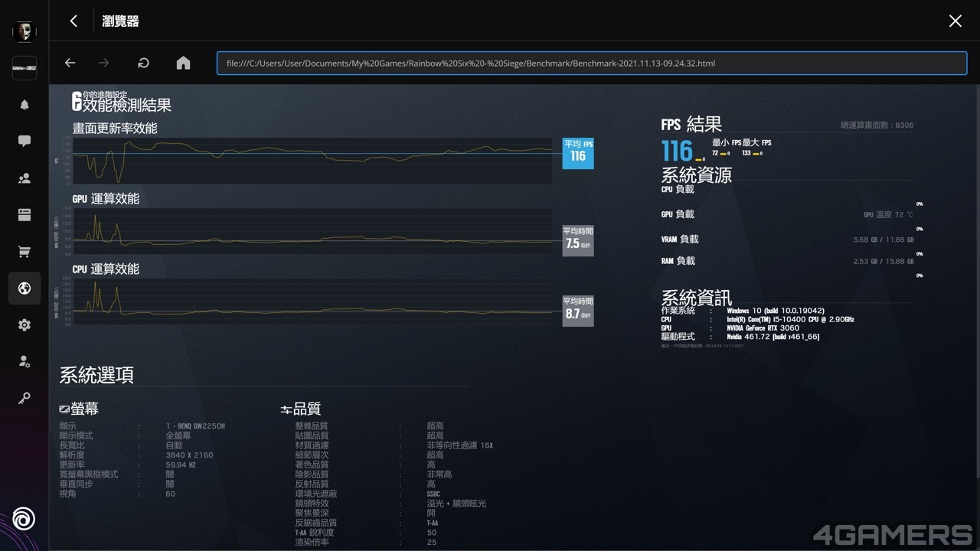
Task: Click the Intel Core i5-10400 CPU text
Action: click(790, 319)
